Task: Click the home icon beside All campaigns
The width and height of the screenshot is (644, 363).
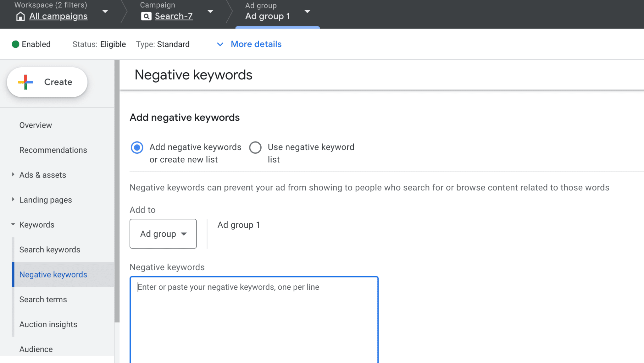Action: [20, 16]
